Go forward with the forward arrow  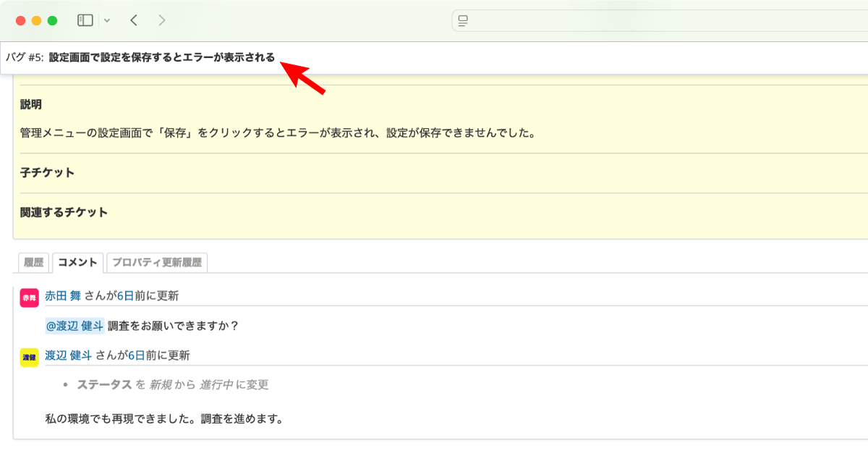(x=162, y=20)
